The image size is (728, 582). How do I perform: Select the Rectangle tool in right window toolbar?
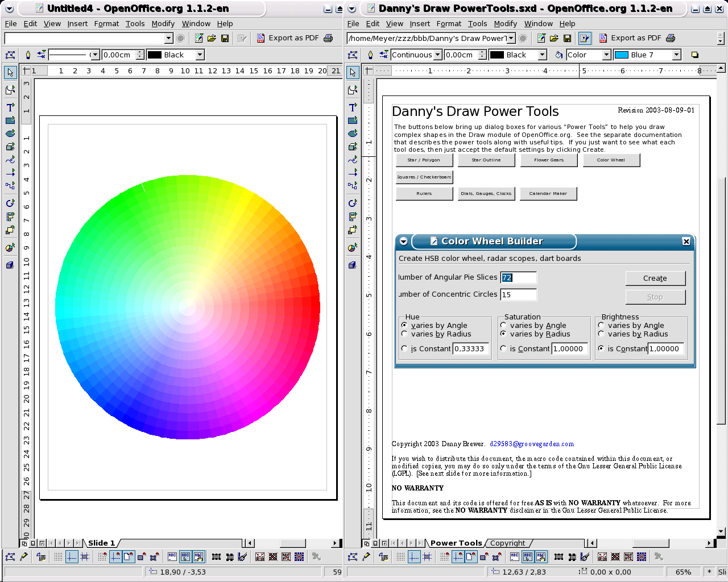click(x=353, y=120)
